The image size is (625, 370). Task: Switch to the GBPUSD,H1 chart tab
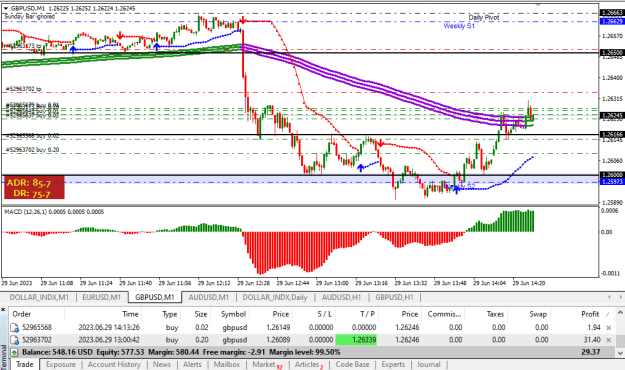pyautogui.click(x=394, y=297)
